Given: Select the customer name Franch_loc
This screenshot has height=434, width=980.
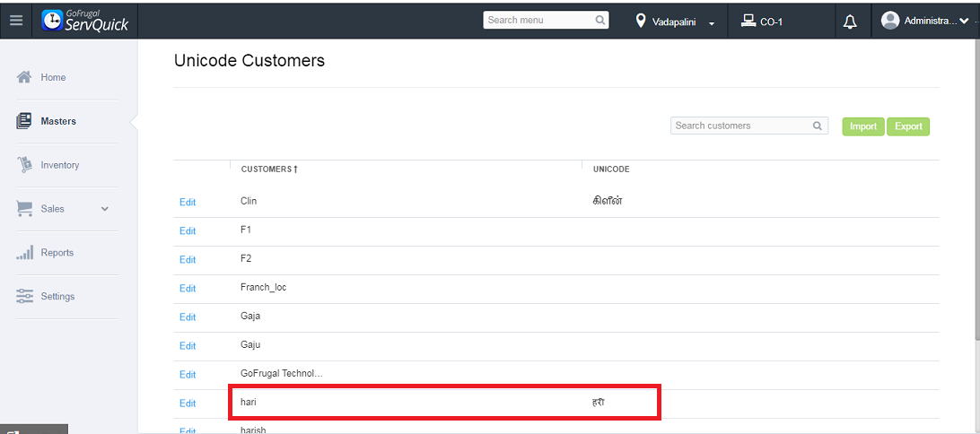Looking at the screenshot, I should pos(263,287).
